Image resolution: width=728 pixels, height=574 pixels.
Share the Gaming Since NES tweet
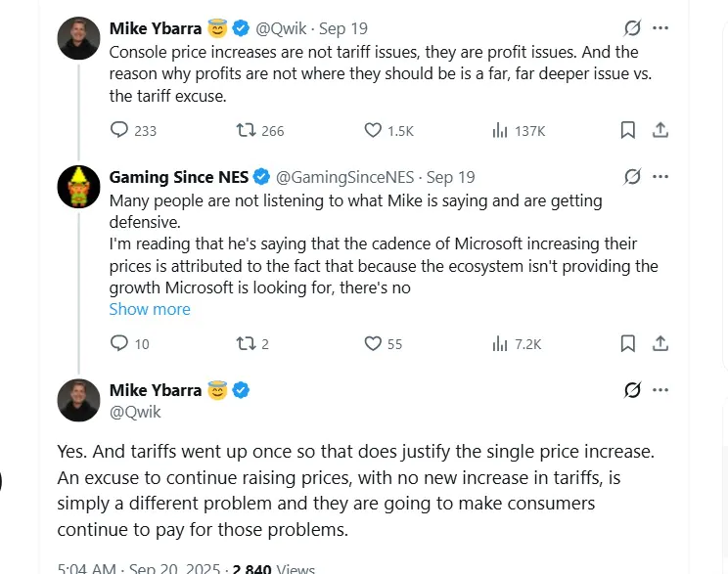click(x=660, y=343)
